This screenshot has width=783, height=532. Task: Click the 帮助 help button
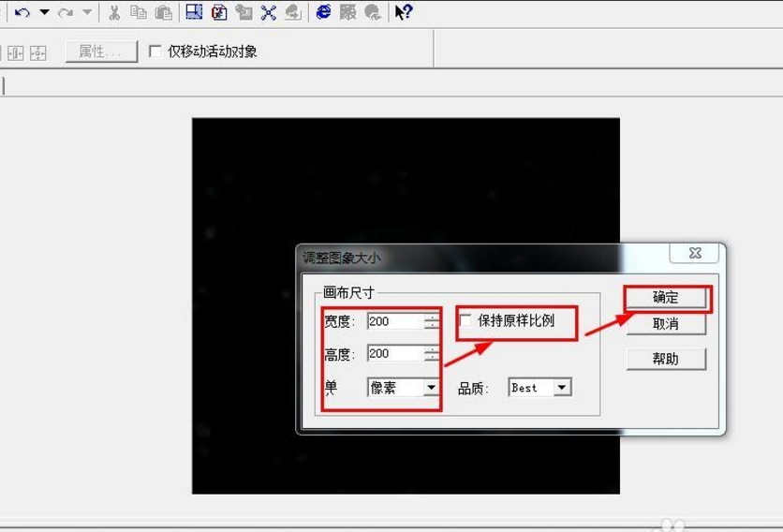pos(666,359)
